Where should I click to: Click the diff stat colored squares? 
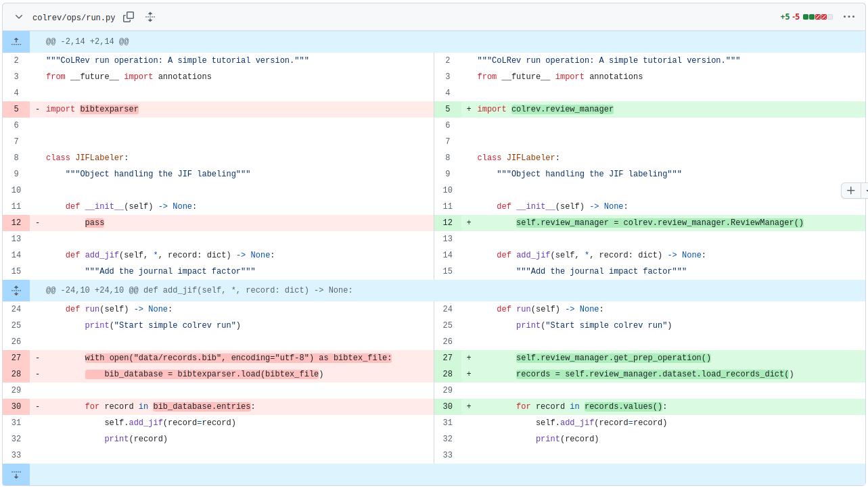tap(817, 17)
